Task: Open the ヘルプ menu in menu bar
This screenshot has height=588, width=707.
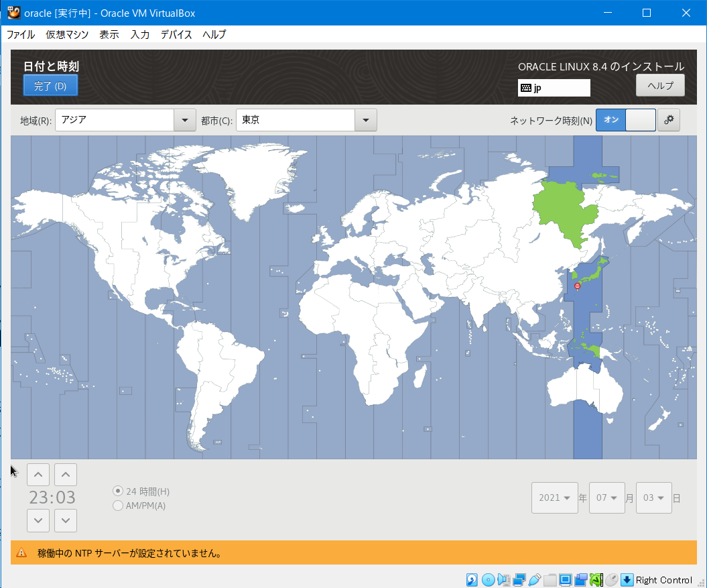Action: pyautogui.click(x=214, y=35)
